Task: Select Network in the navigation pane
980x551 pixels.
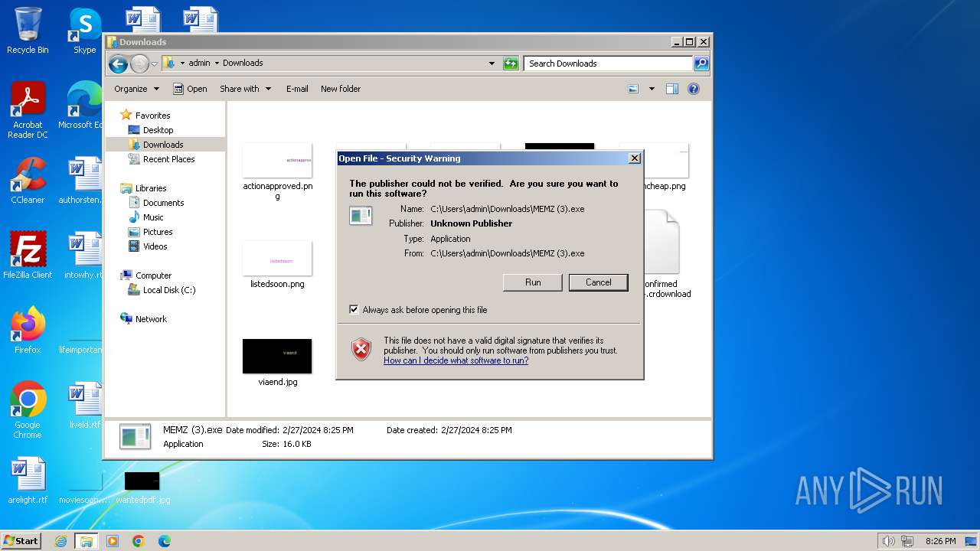Action: pos(151,319)
